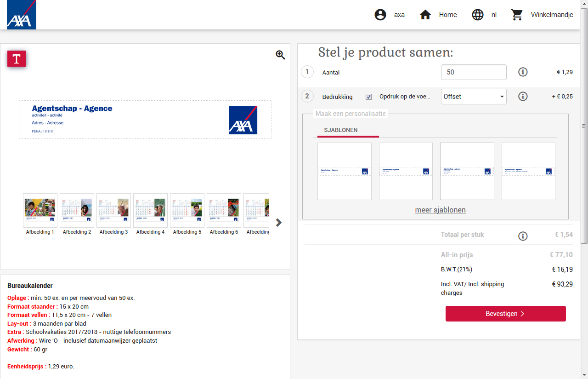The width and height of the screenshot is (588, 379).
Task: Select thumbnail Afbeelding 1
Action: click(x=40, y=210)
